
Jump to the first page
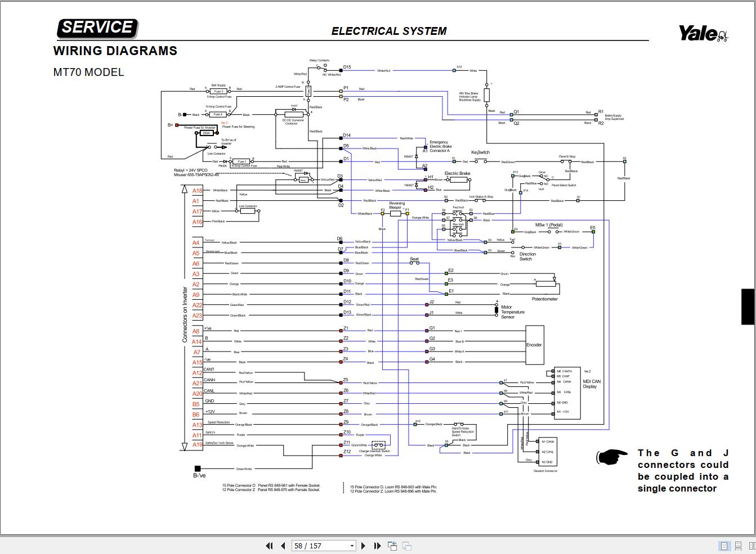(x=269, y=546)
